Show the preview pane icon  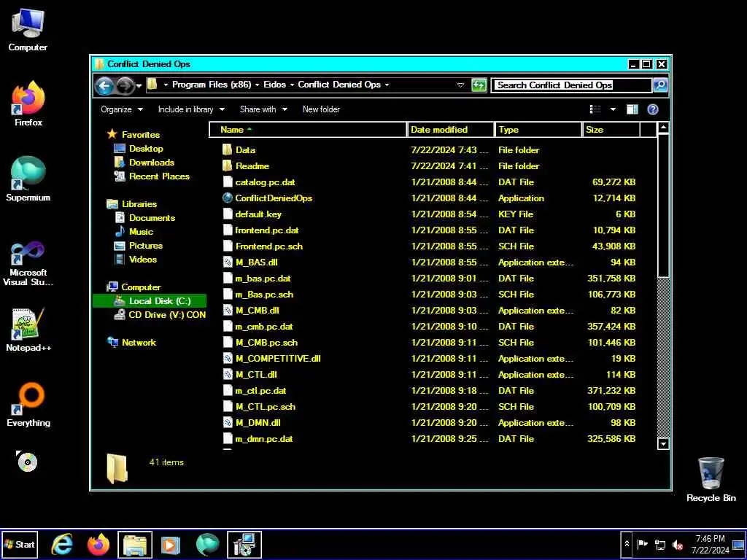[x=632, y=109]
